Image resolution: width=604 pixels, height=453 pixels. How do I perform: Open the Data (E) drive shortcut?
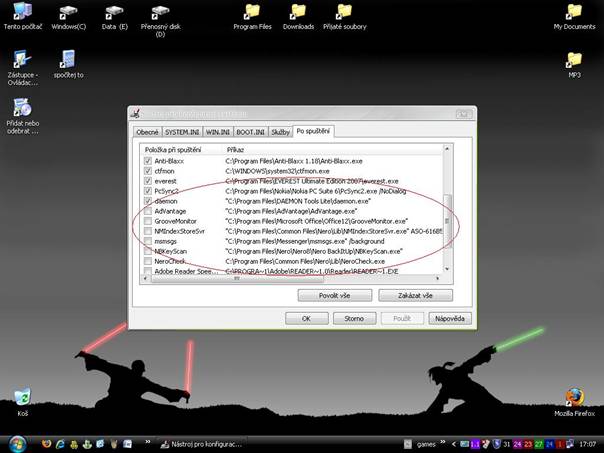tap(114, 16)
